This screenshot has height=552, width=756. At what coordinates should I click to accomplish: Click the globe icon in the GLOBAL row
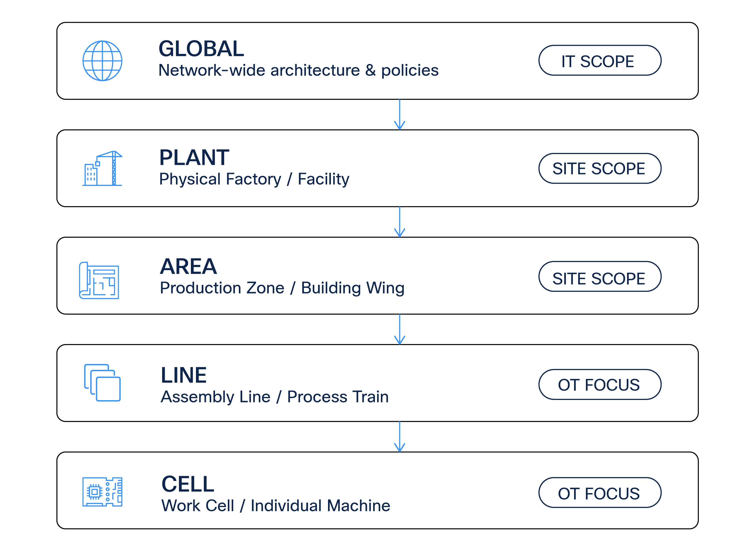(102, 61)
